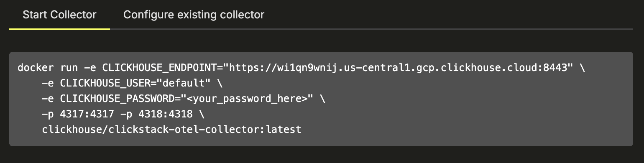This screenshot has height=163, width=644.
Task: Click the 8443 port in the endpoint
Action: pos(556,68)
